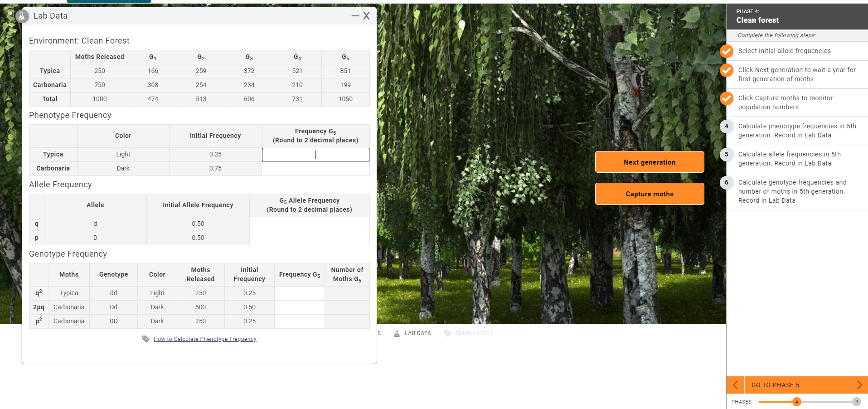Click the checkmark beside Click Next generation step
This screenshot has height=409, width=868.
pos(727,70)
